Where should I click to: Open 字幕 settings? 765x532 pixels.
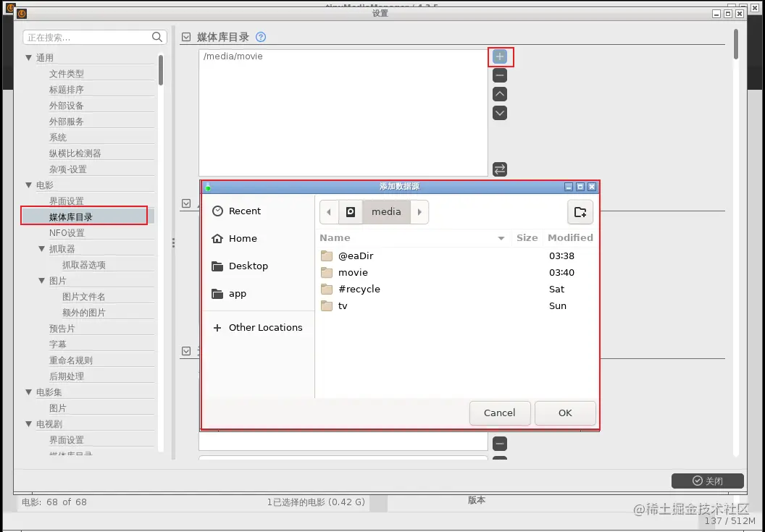tap(57, 345)
